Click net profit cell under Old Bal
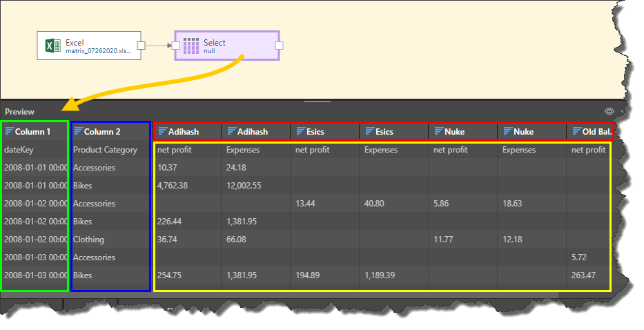Viewport: 644px width, 330px height. point(588,150)
